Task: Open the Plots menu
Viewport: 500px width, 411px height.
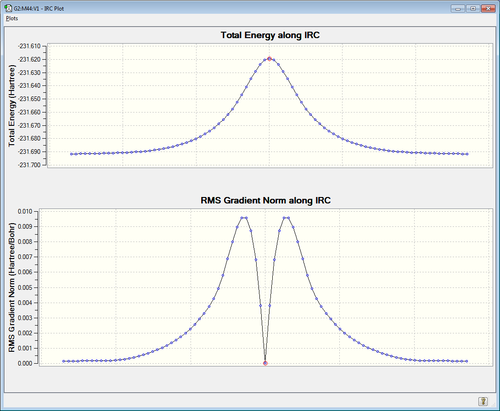Action: pyautogui.click(x=12, y=18)
